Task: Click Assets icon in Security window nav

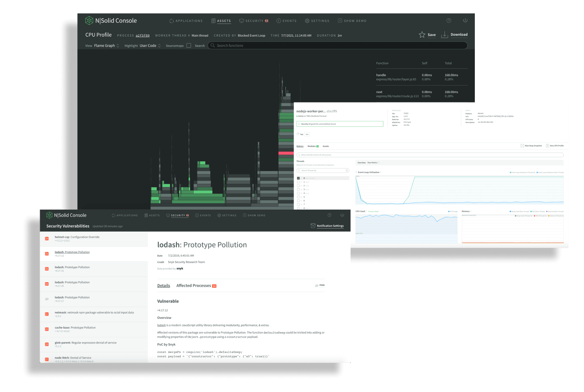Action: click(x=146, y=215)
